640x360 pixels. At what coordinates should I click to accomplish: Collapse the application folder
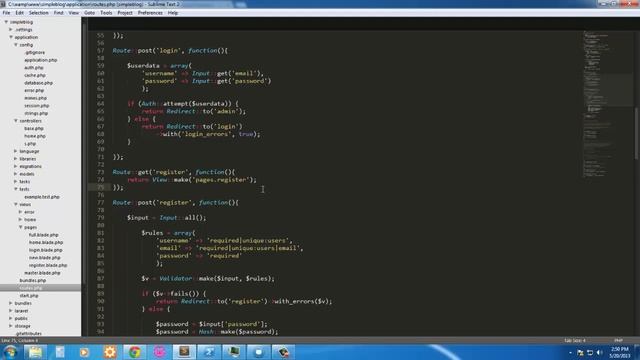[11, 37]
